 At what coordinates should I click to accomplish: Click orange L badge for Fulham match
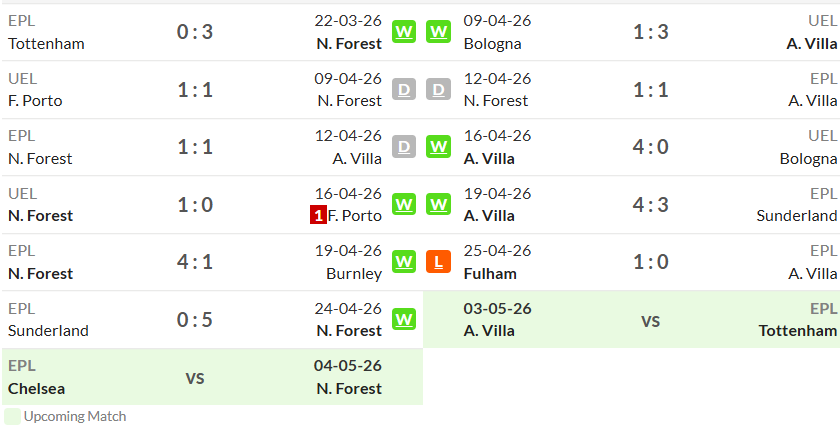tap(438, 262)
